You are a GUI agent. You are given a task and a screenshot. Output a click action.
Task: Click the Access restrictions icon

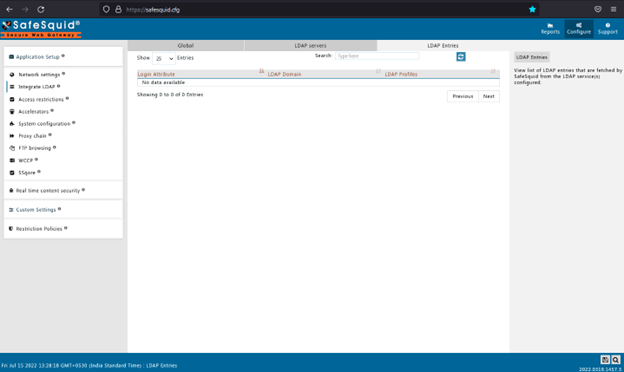click(x=12, y=99)
